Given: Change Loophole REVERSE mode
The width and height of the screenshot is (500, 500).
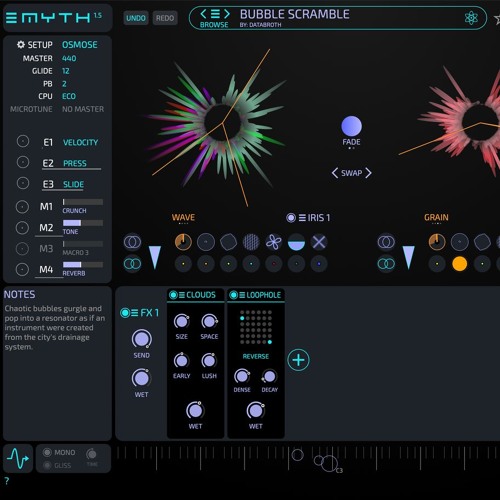Looking at the screenshot, I should [x=255, y=356].
